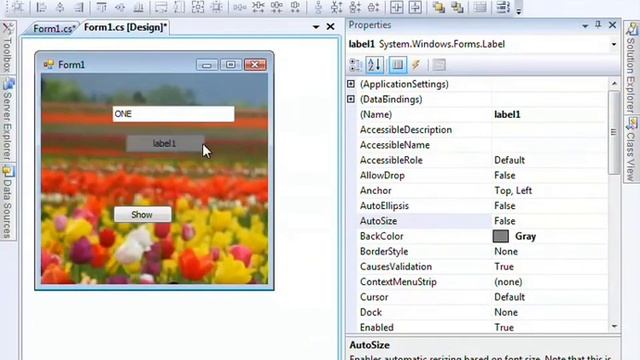This screenshot has height=360, width=640.
Task: Click the Show button on Form1
Action: [142, 214]
